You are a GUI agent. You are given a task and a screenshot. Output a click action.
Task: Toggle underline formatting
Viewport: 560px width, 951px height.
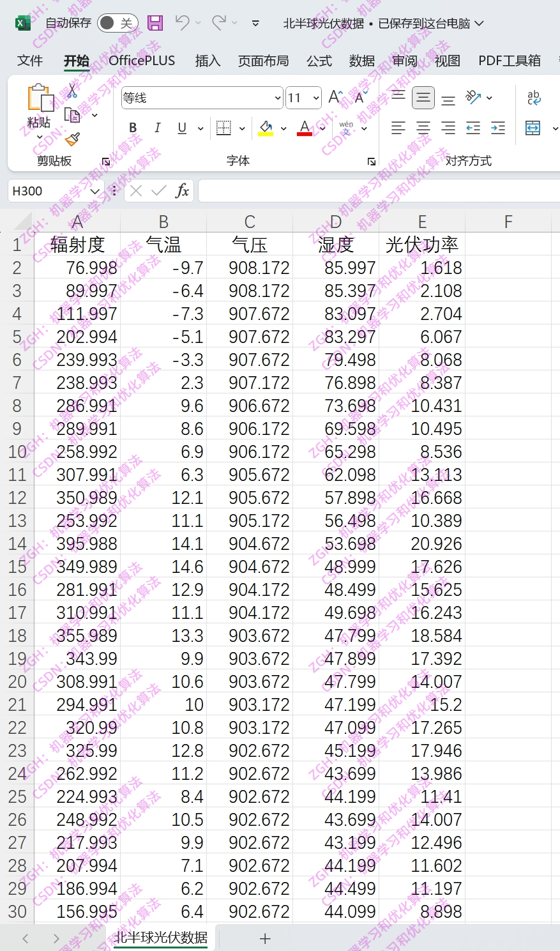pos(181,128)
